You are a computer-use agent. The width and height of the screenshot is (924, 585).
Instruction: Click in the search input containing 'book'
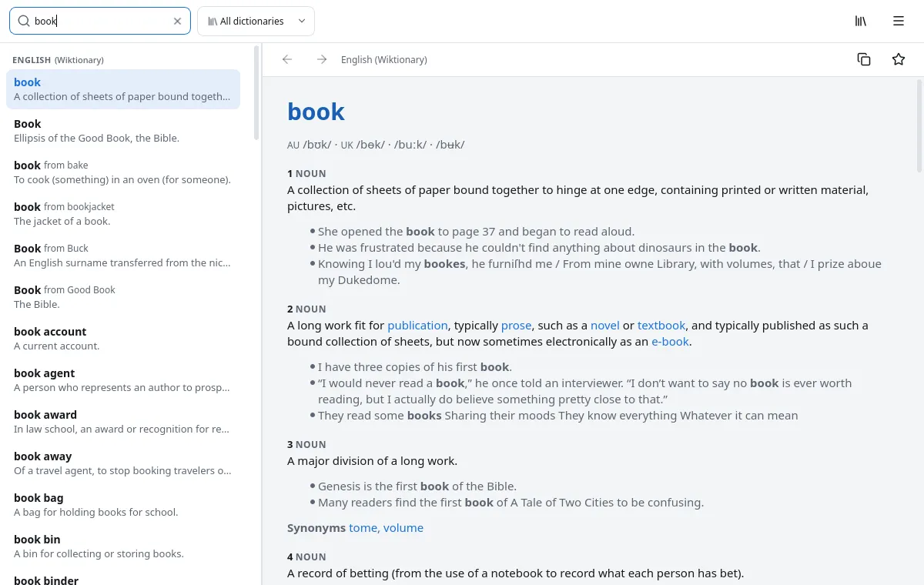100,22
